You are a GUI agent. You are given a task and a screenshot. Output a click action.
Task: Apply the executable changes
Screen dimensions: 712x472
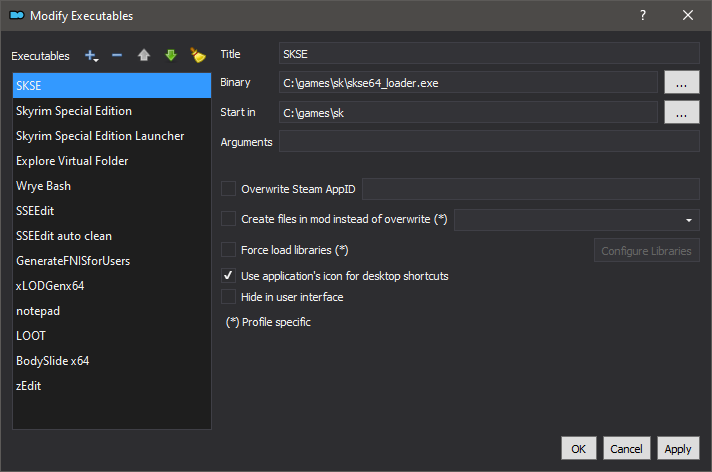pyautogui.click(x=678, y=448)
